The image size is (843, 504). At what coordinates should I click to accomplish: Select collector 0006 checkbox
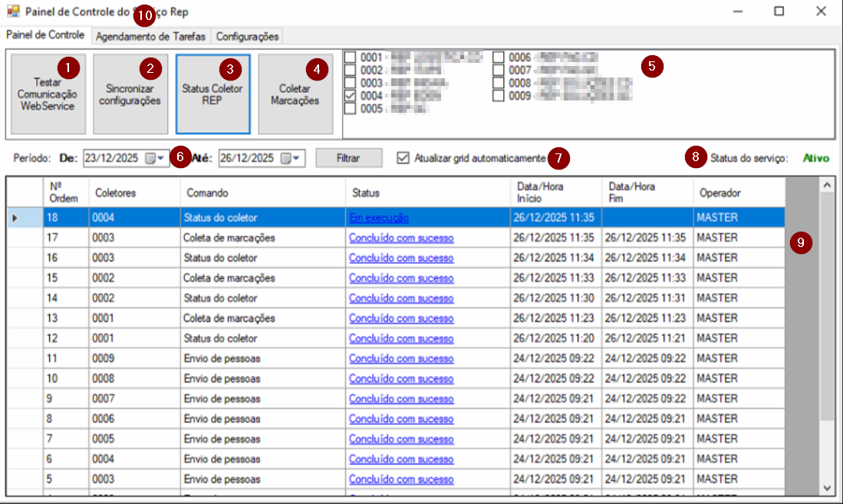click(x=499, y=58)
